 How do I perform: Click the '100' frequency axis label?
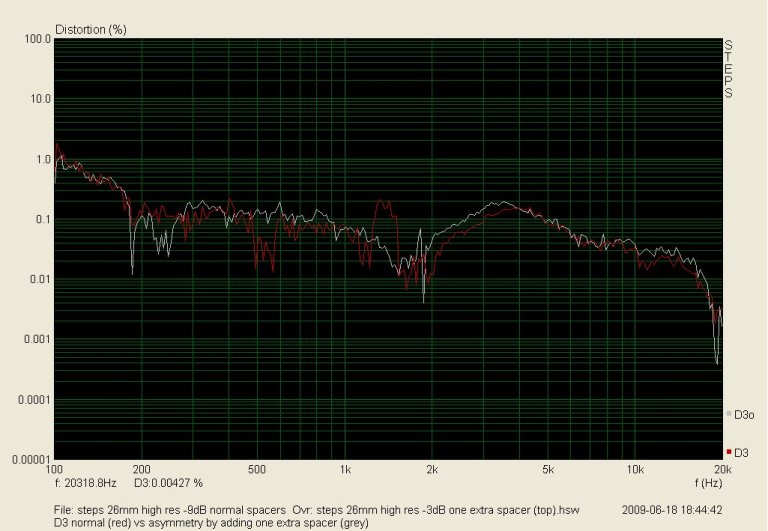tap(54, 470)
